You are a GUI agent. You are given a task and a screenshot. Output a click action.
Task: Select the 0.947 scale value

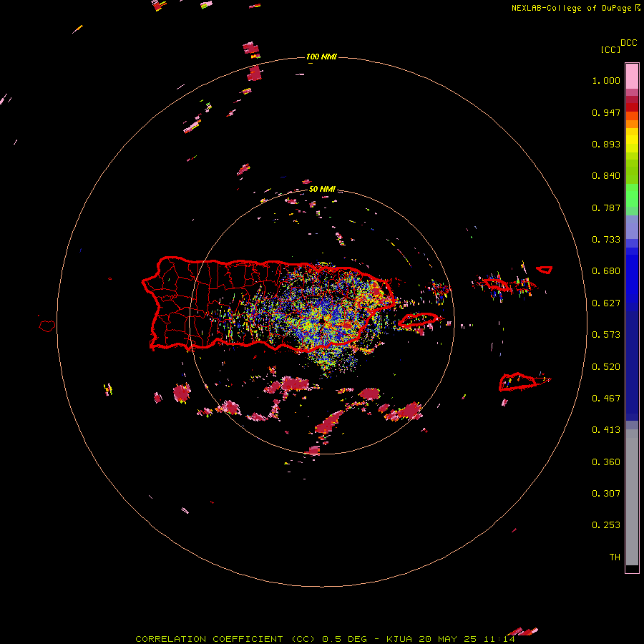click(x=606, y=112)
